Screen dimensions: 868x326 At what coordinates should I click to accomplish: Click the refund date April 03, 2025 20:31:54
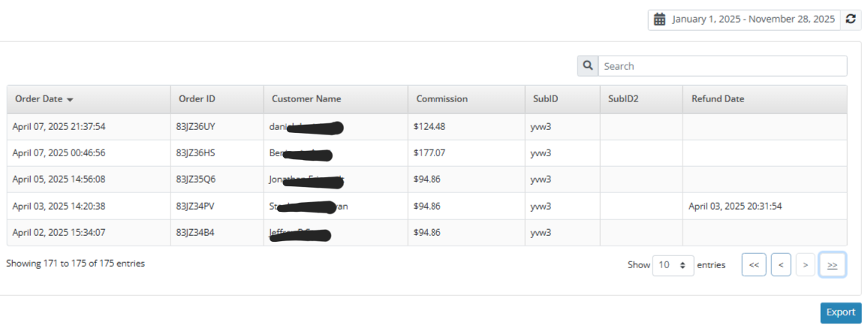[735, 206]
